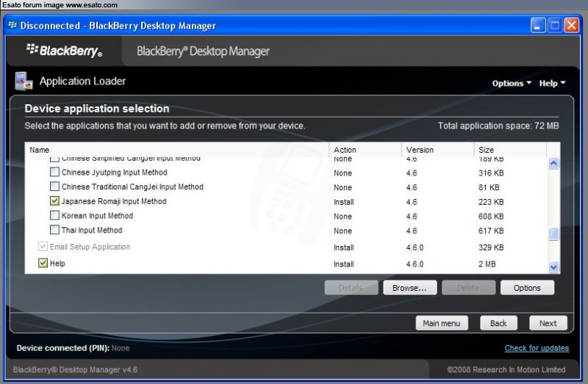
Task: Click the BlackBerry title bar window icon
Action: point(12,26)
